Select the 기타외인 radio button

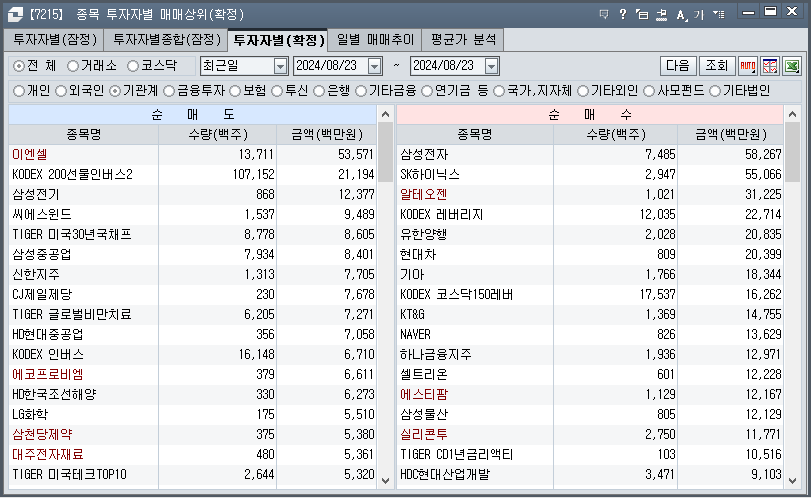point(583,91)
